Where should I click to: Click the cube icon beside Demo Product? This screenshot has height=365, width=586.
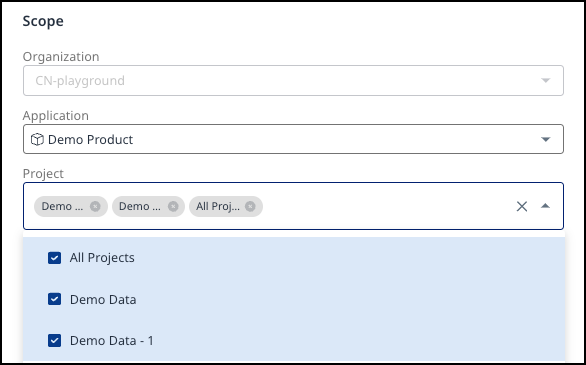click(x=37, y=139)
